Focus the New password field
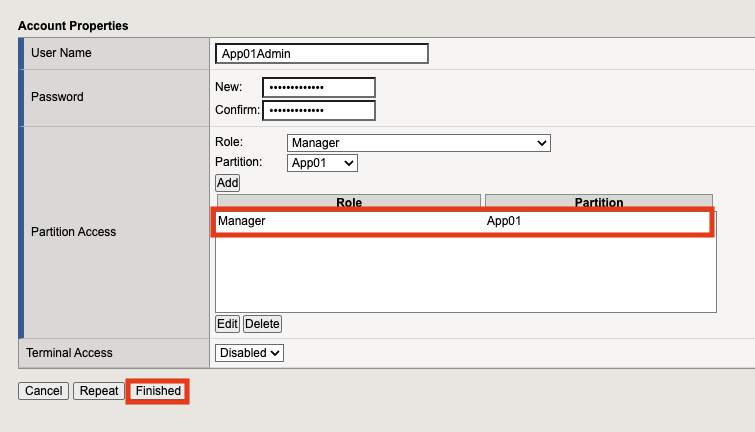Screen dimensions: 755x432 (319, 88)
